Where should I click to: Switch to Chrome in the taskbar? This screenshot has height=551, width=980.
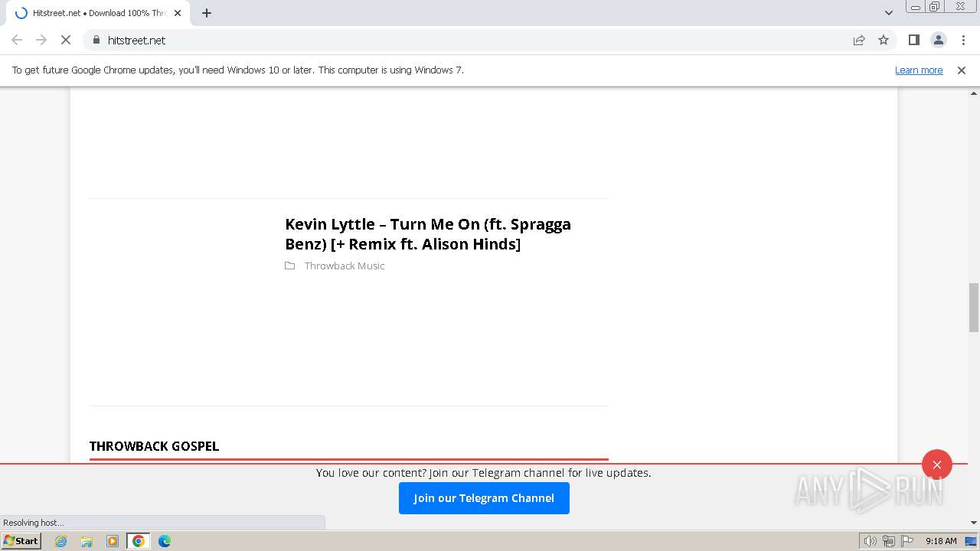click(139, 541)
